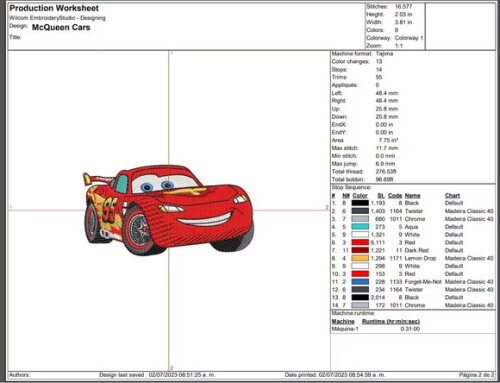Image resolution: width=500 pixels, height=383 pixels.
Task: Click the Twister swatch in stop 2
Action: pos(360,211)
